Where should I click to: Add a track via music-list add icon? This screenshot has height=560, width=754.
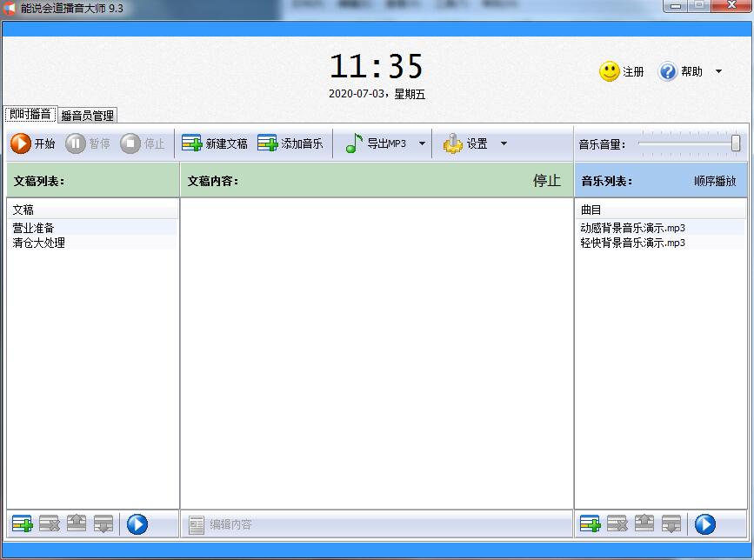point(590,524)
